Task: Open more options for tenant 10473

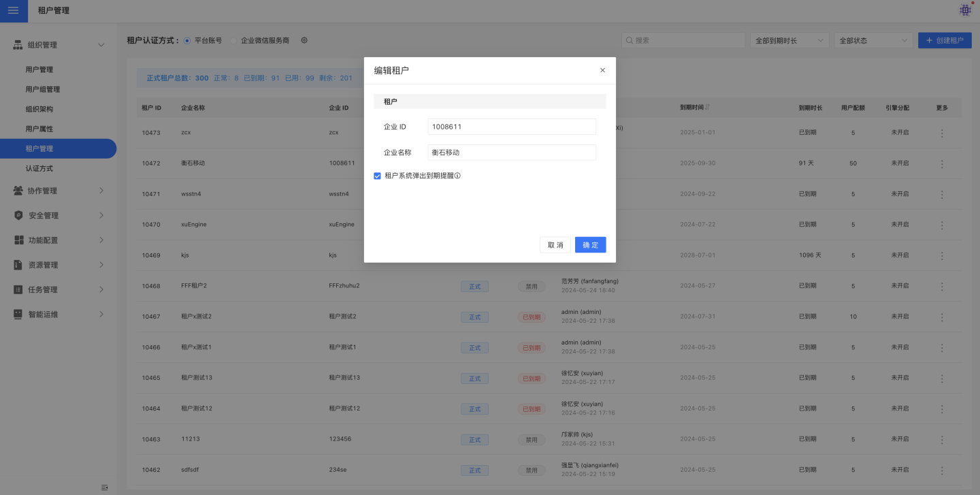Action: [942, 133]
